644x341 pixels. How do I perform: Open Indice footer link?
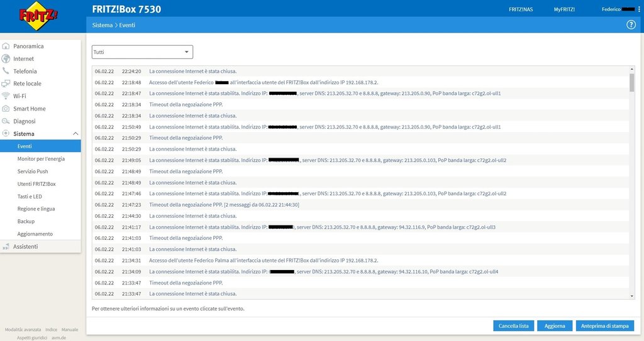(x=52, y=330)
